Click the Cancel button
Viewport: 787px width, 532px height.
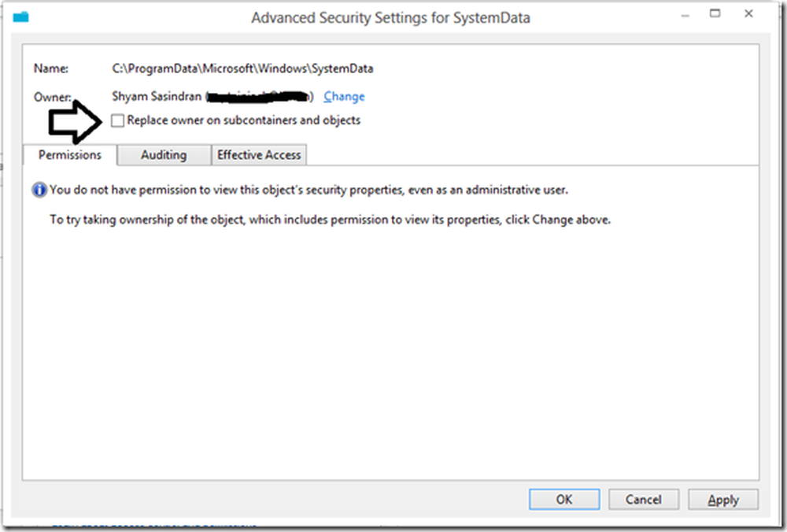[643, 499]
